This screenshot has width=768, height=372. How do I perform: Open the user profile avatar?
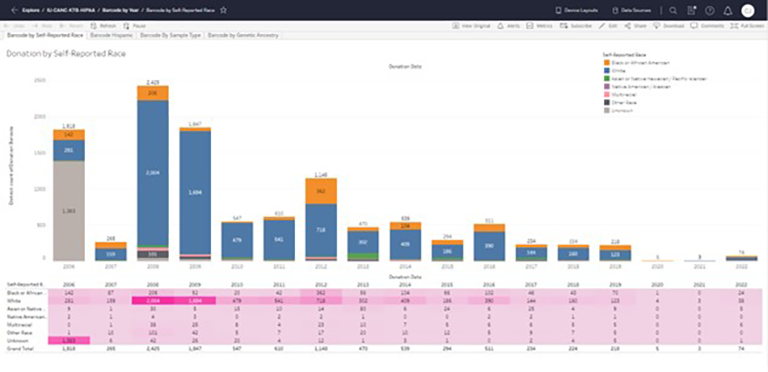[747, 10]
